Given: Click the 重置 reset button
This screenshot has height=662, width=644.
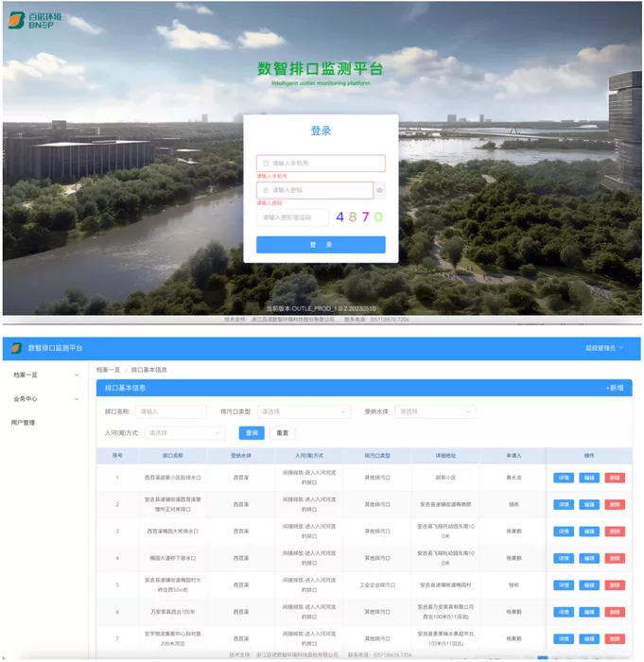Looking at the screenshot, I should tap(282, 433).
